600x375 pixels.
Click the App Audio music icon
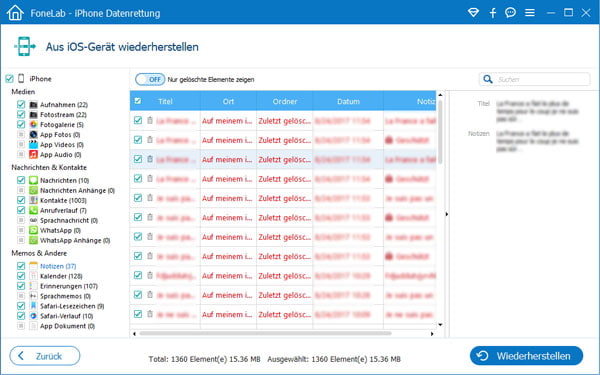pyautogui.click(x=34, y=155)
